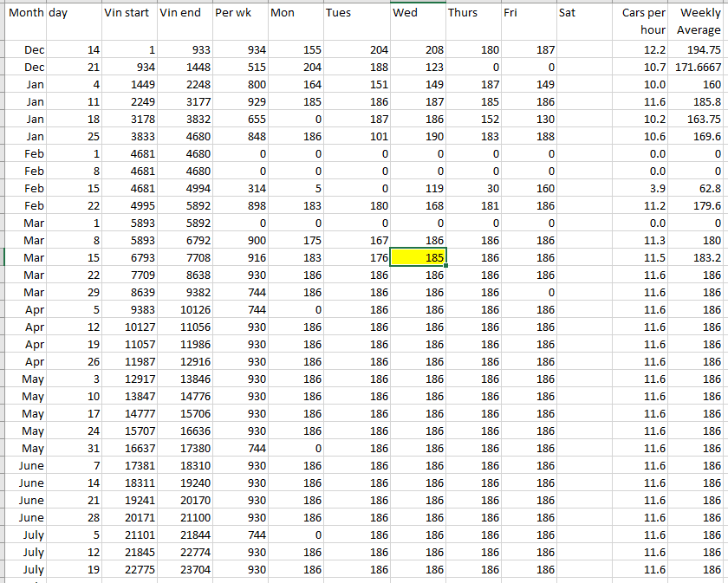Viewport: 728px width, 583px height.
Task: Select the Wed cell containing 119
Action: (417, 189)
